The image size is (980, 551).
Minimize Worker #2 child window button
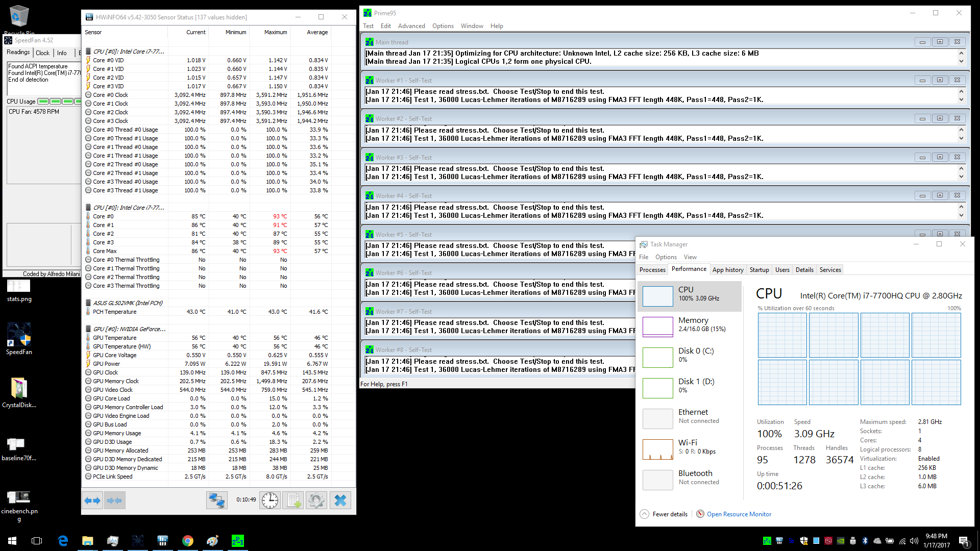click(922, 118)
